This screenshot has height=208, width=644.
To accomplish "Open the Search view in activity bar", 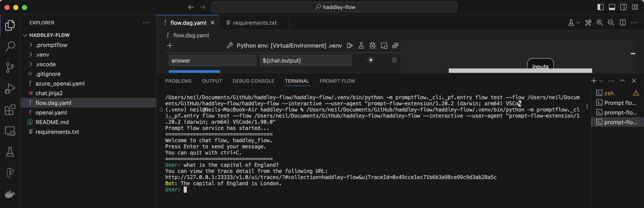I will (x=10, y=46).
